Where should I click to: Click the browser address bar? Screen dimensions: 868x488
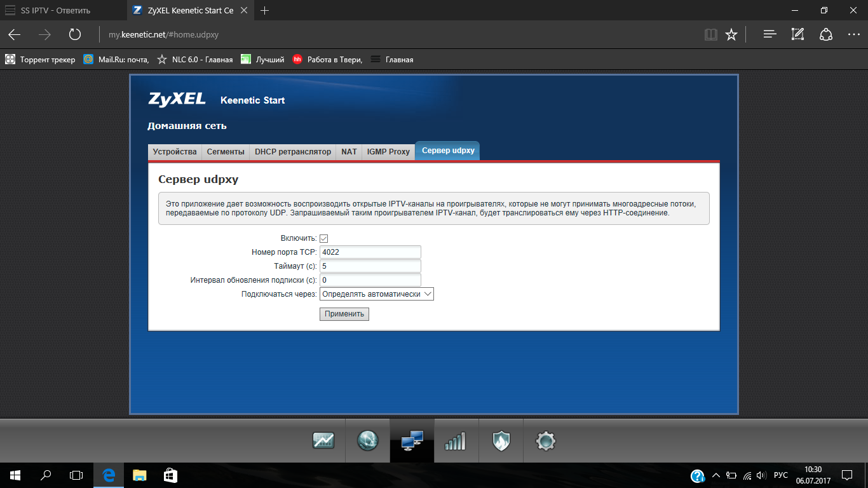(400, 34)
